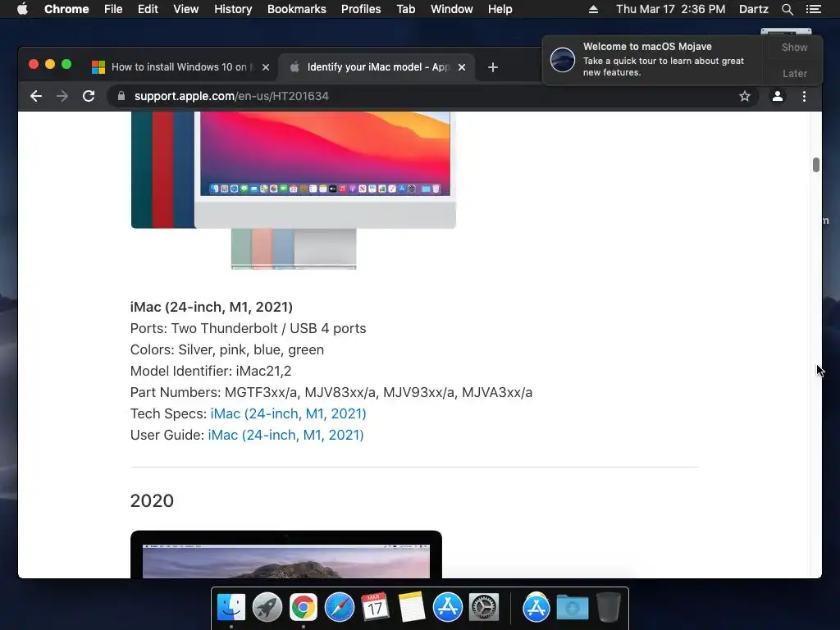Image resolution: width=840 pixels, height=630 pixels.
Task: Open Launchpad from the Dock
Action: tap(267, 607)
